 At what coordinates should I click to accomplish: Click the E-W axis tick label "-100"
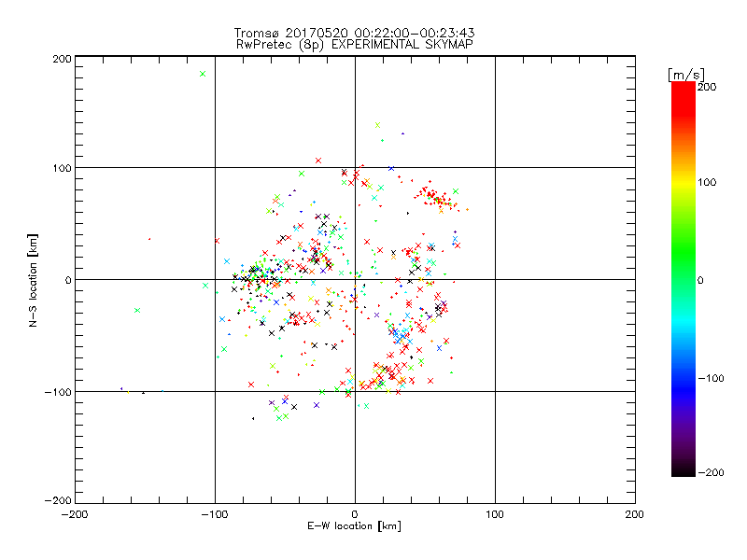215,514
